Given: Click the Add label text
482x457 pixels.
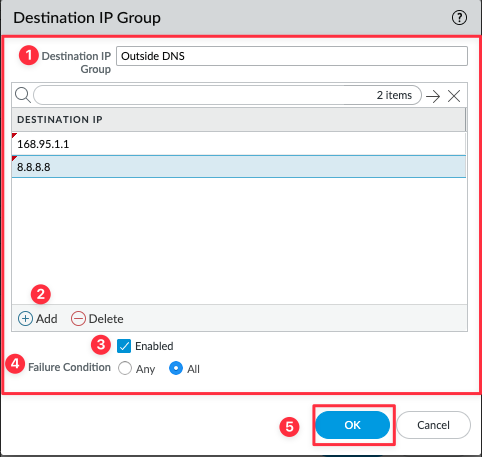Looking at the screenshot, I should [47, 319].
